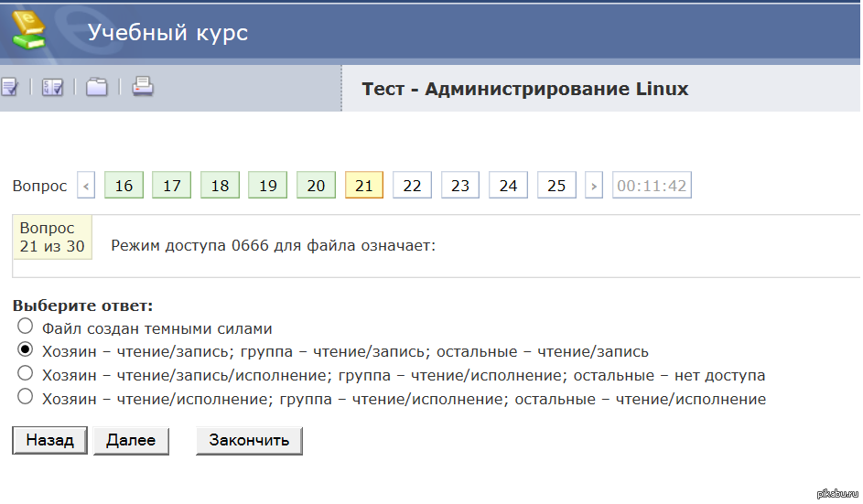Select answer 'Файл создан темными силами'
The height and width of the screenshot is (504, 863).
click(26, 327)
